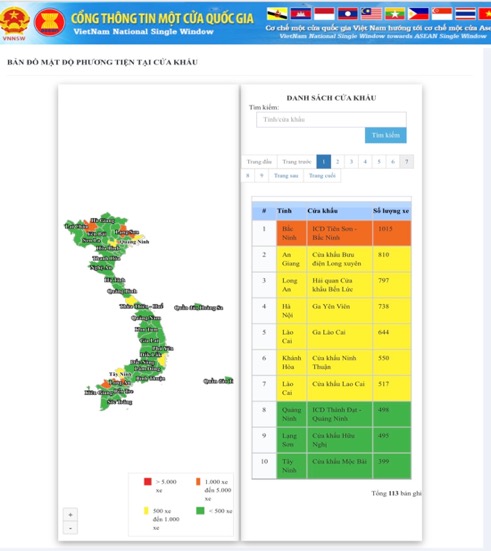Click the green under 500 xe legend swatch

click(x=200, y=511)
